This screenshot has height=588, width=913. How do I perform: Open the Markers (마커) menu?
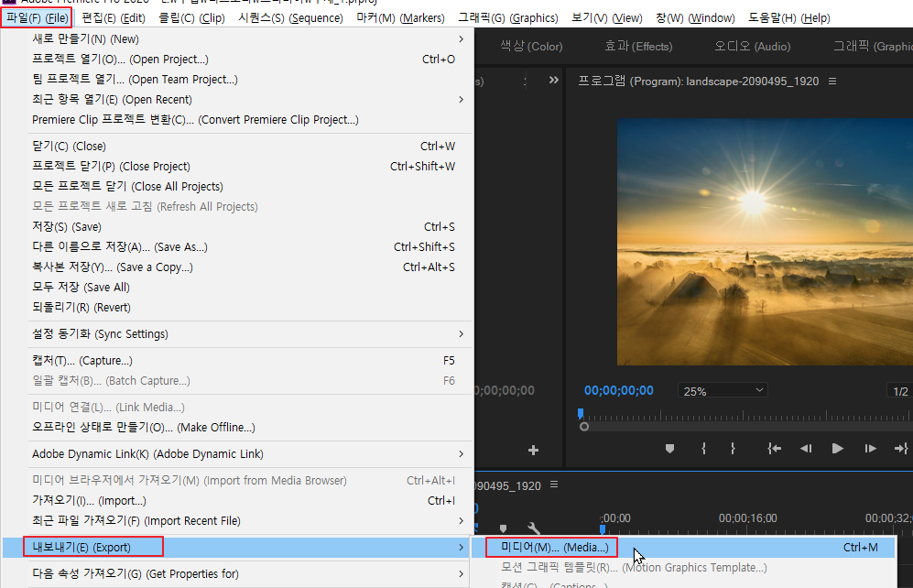coord(400,18)
